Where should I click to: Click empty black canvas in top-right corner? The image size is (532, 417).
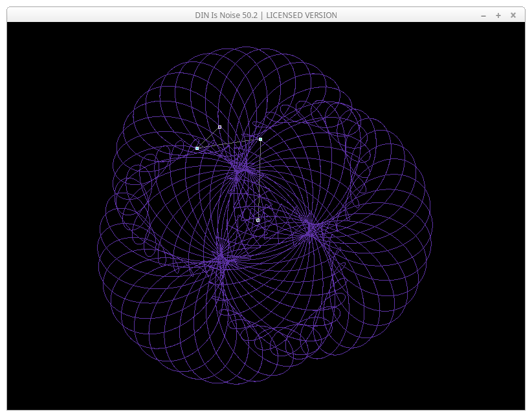tap(492, 52)
